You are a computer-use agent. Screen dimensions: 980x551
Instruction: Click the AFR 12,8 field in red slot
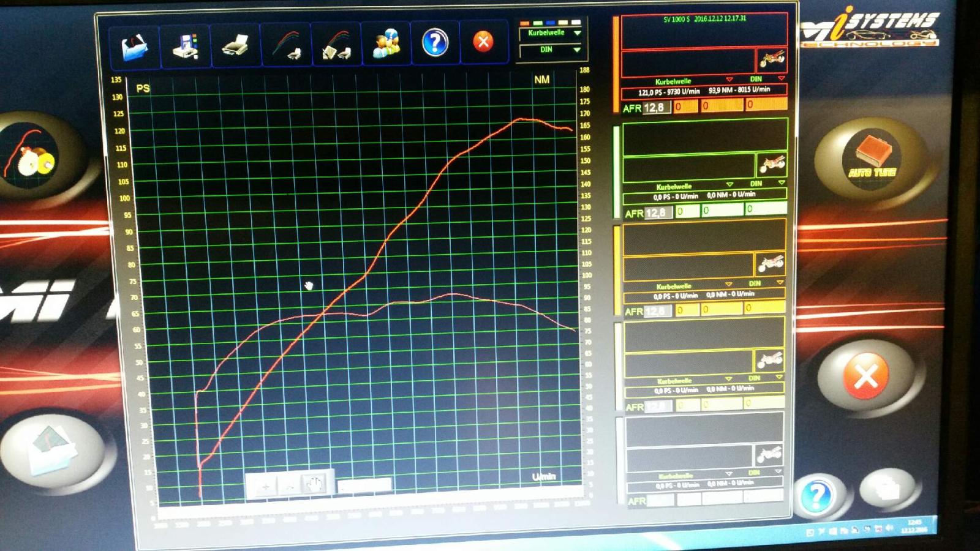pos(654,108)
